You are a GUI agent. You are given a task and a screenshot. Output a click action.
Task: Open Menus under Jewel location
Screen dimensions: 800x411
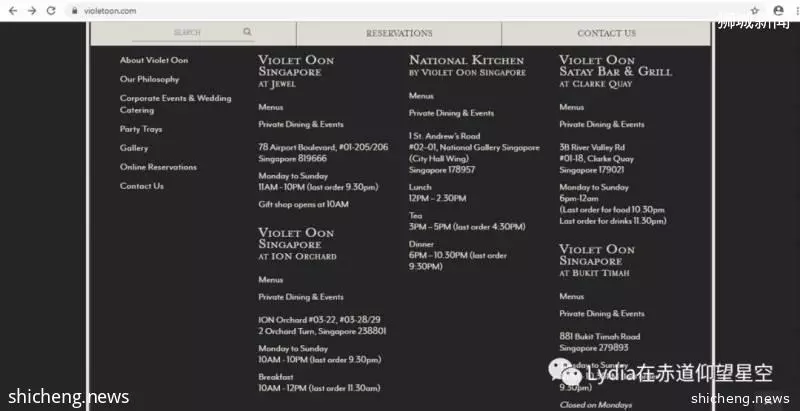point(270,108)
